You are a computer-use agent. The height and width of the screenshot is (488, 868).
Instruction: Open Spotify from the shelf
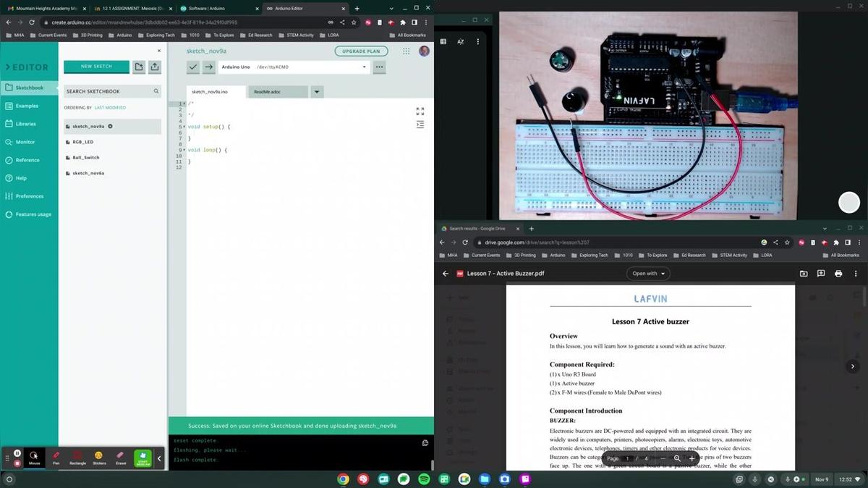[424, 479]
